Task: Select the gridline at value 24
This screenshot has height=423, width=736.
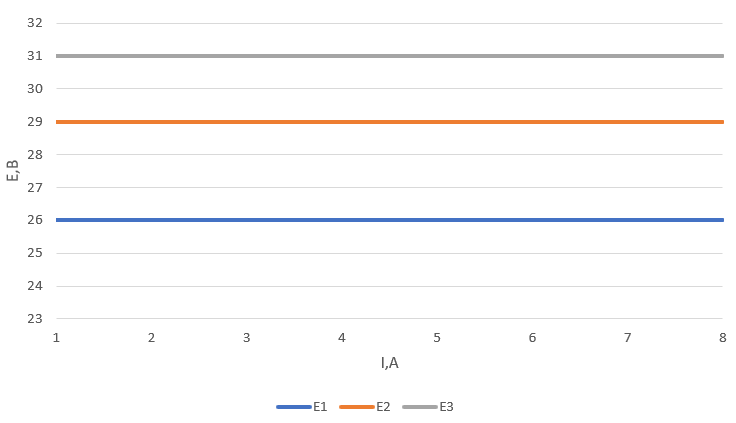Action: [390, 286]
